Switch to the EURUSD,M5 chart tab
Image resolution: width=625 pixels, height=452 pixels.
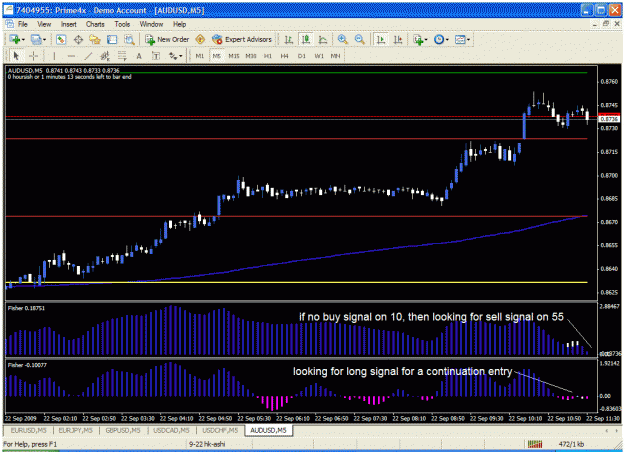click(x=28, y=430)
